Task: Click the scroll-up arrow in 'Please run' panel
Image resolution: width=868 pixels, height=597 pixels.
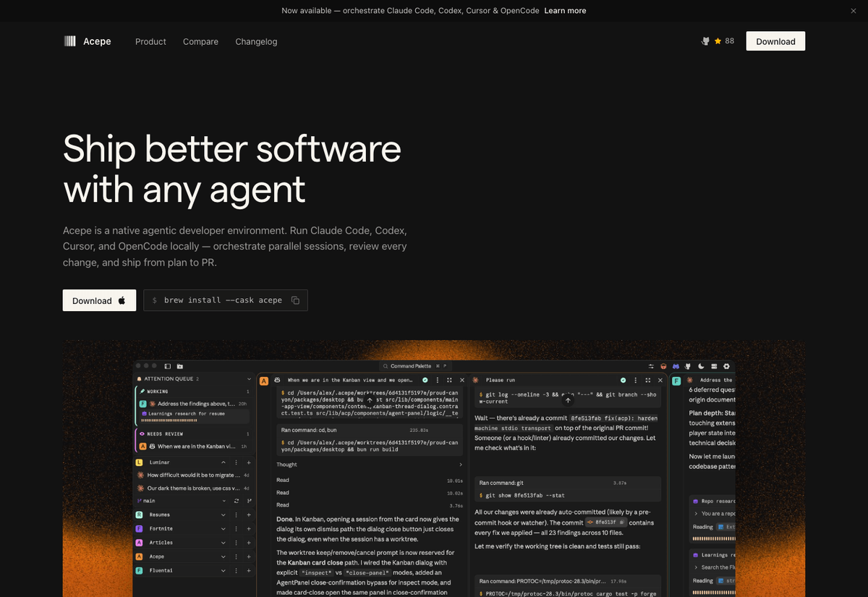Action: pos(568,399)
